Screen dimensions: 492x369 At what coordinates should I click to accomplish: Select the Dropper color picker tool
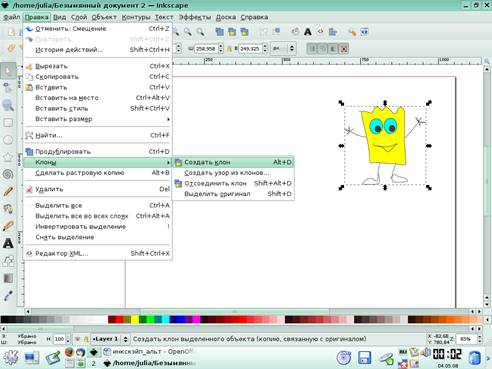[x=8, y=295]
